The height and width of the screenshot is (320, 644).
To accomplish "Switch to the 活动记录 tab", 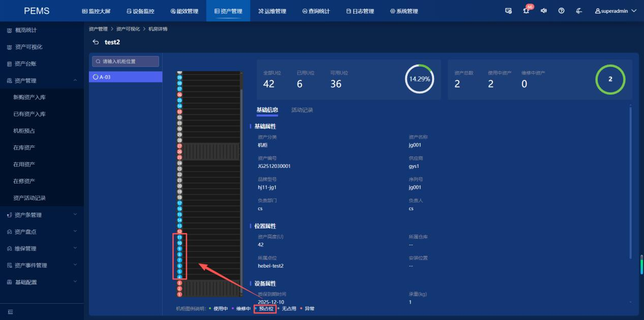I will click(x=302, y=110).
